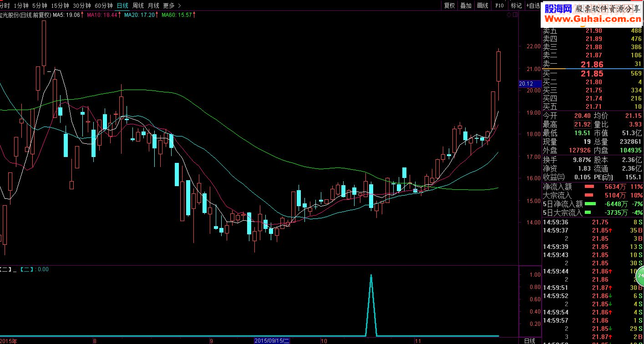Click the 复权 price adjustment button

449,5
